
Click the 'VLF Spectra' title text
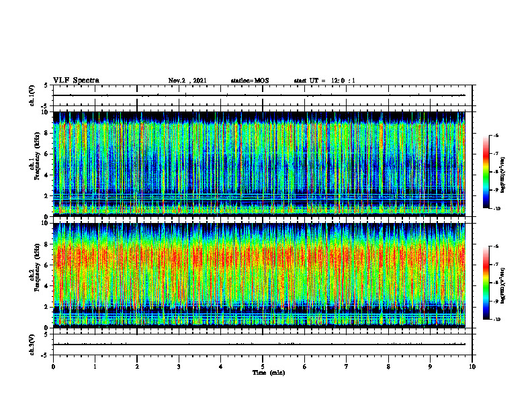[x=76, y=81]
